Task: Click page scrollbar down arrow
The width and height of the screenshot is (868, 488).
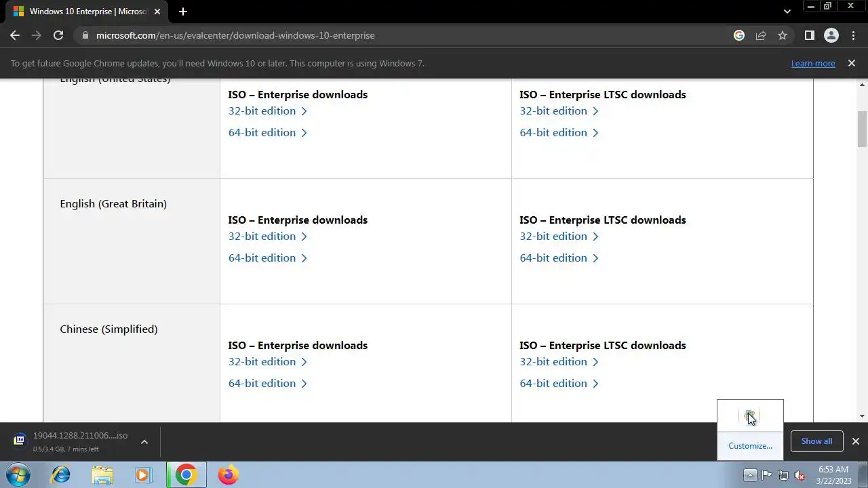Action: tap(863, 416)
